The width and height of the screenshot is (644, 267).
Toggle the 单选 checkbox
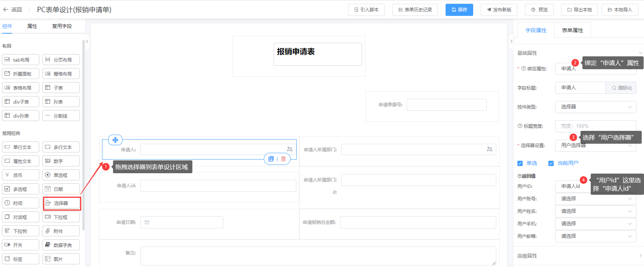520,163
